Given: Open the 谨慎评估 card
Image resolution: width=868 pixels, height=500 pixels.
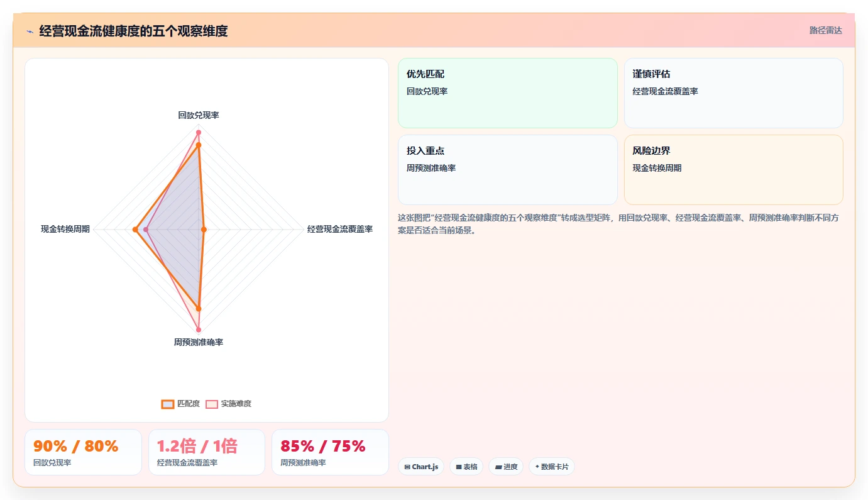Looking at the screenshot, I should click(x=733, y=93).
